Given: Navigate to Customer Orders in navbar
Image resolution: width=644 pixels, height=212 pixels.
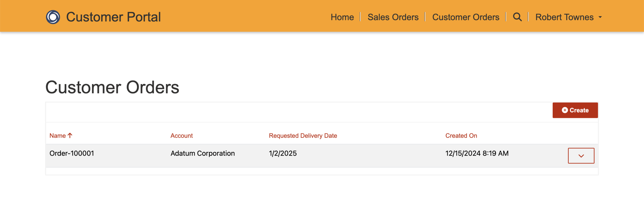Looking at the screenshot, I should click(466, 17).
